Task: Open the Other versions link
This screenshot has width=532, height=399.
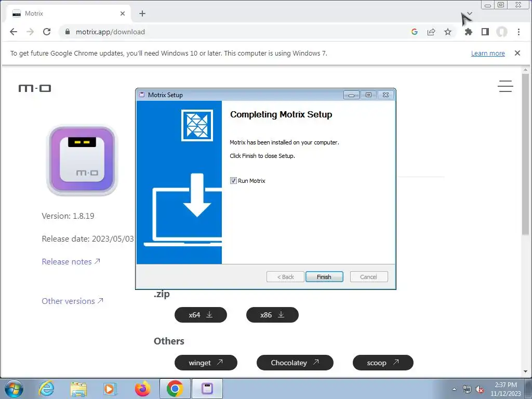Action: tap(72, 301)
